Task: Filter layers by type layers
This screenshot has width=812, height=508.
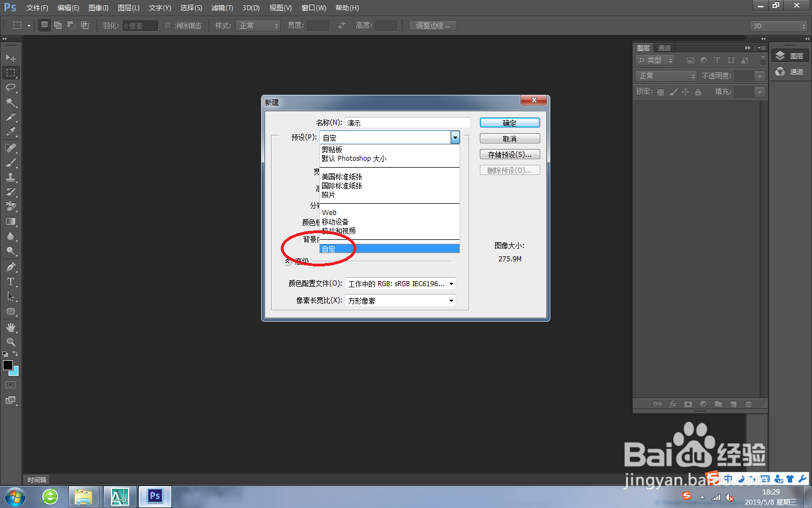Action: (x=717, y=60)
